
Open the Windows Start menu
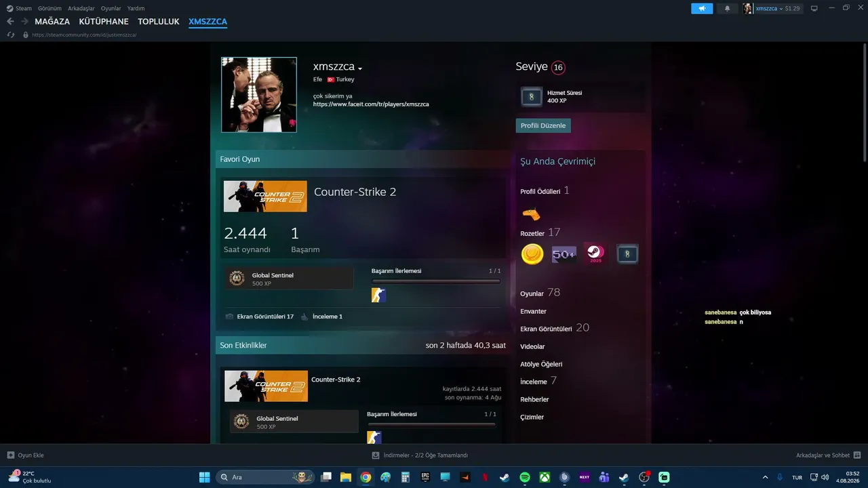(x=204, y=477)
